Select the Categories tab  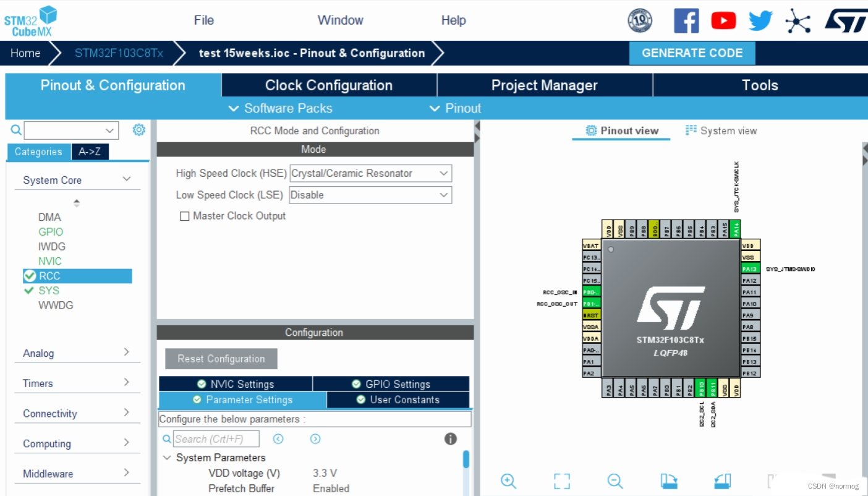click(38, 152)
